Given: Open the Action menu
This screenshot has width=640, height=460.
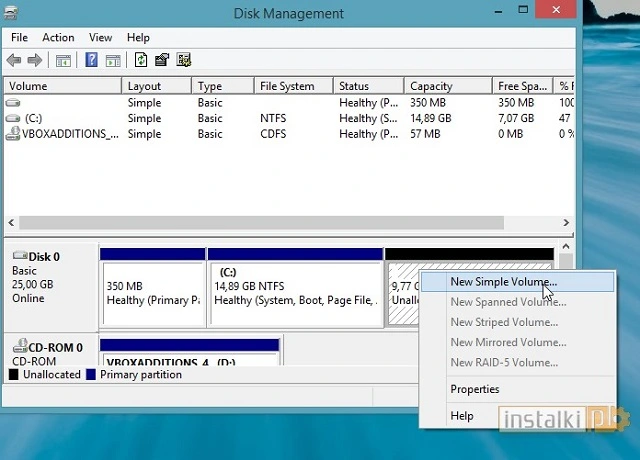Looking at the screenshot, I should [58, 37].
